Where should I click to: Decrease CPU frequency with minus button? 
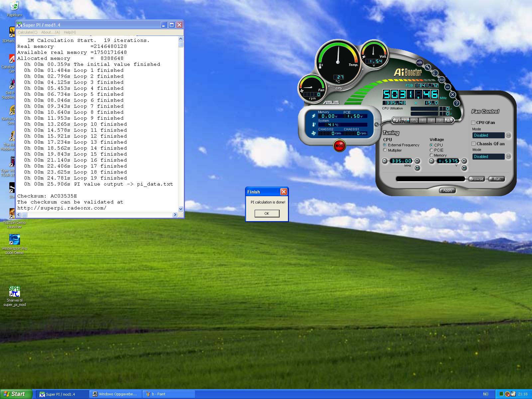pos(385,161)
